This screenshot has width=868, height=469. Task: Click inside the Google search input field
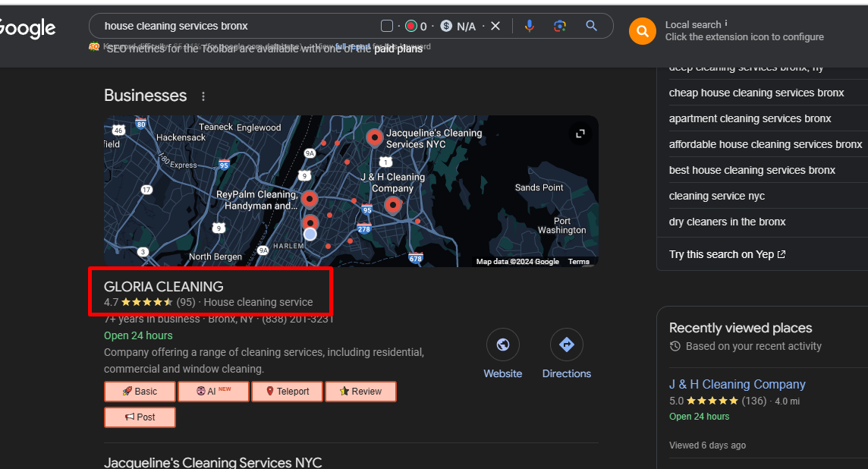coord(235,26)
